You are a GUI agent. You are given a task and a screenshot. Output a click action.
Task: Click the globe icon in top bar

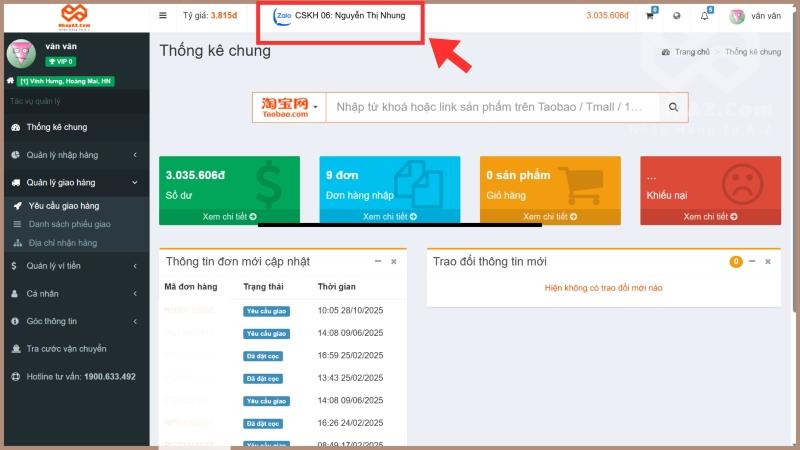click(x=677, y=16)
